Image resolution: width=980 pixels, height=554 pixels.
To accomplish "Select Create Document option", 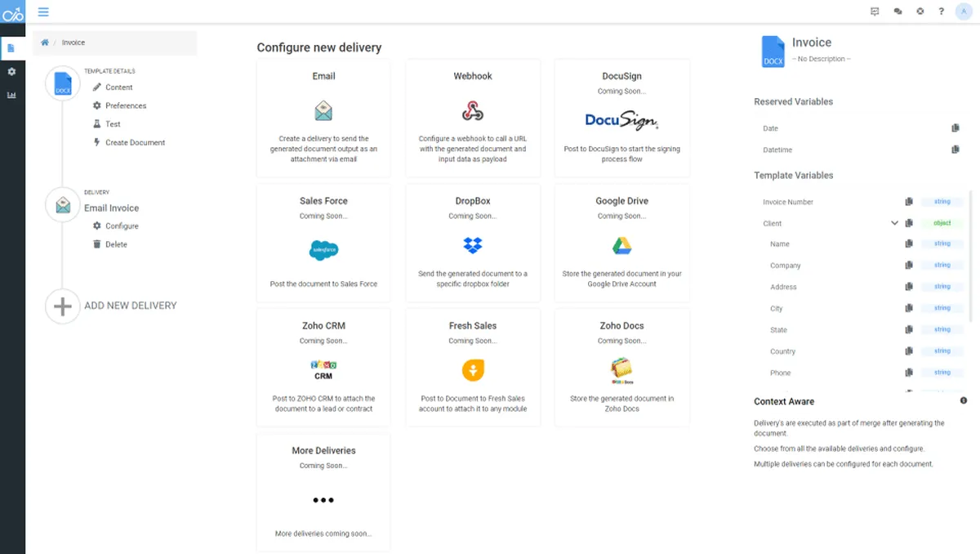I will point(135,142).
